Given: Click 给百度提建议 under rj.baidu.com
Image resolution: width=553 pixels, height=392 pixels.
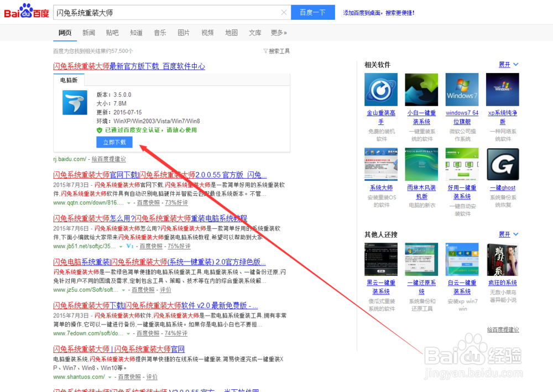Looking at the screenshot, I should [x=108, y=159].
